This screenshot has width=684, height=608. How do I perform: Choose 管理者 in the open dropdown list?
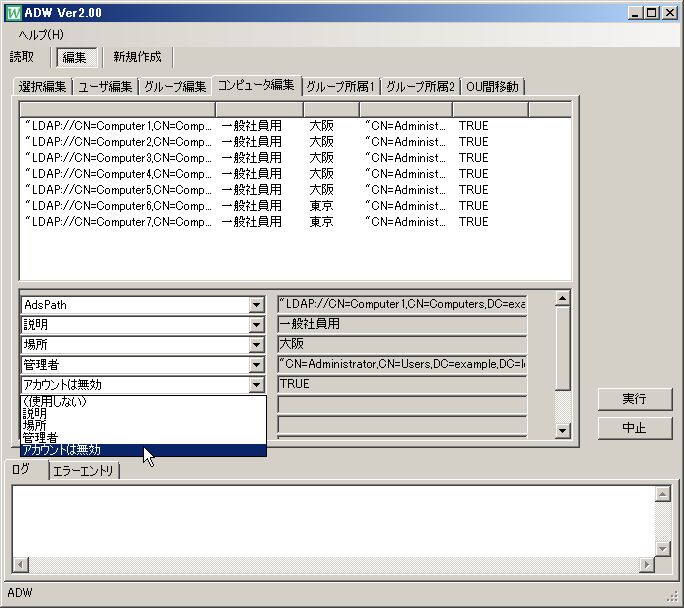pos(143,437)
